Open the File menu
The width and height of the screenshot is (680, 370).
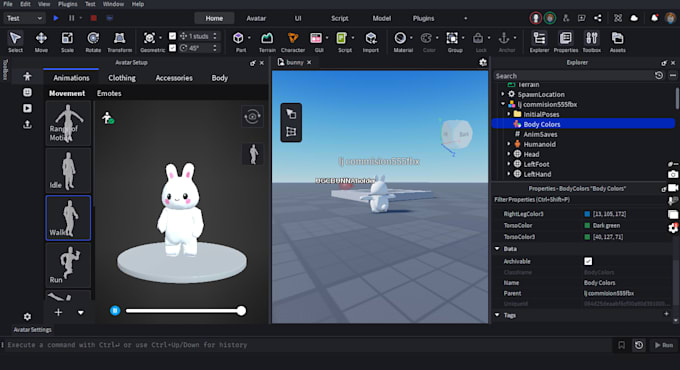click(8, 4)
